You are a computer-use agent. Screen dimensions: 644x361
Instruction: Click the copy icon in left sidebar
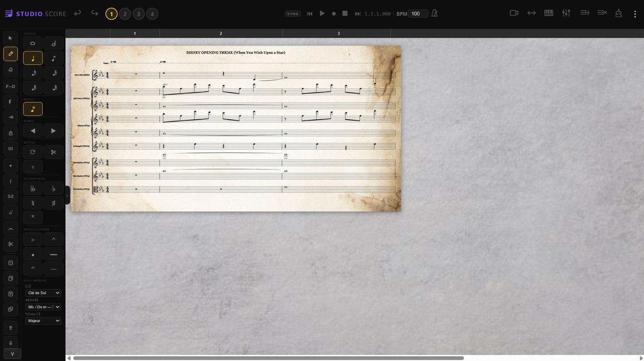tap(10, 278)
